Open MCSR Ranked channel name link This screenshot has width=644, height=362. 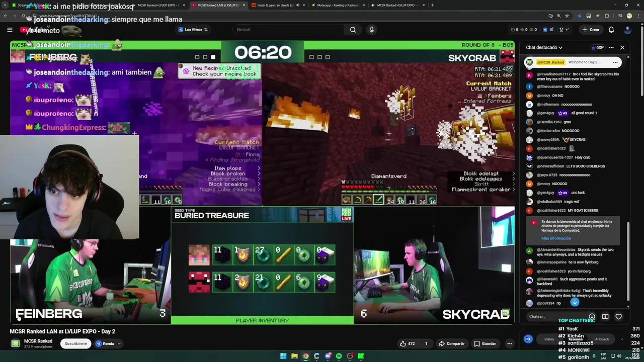[x=38, y=341]
